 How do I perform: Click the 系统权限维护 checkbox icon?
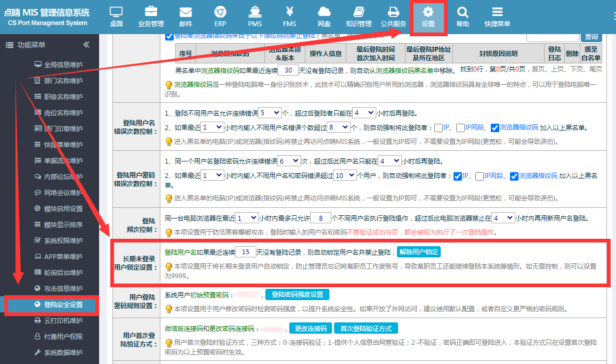[x=38, y=240]
